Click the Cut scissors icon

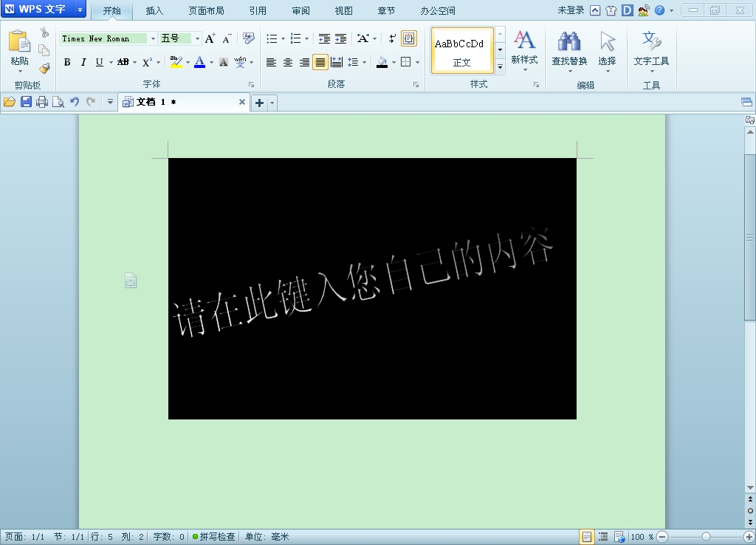pyautogui.click(x=44, y=32)
